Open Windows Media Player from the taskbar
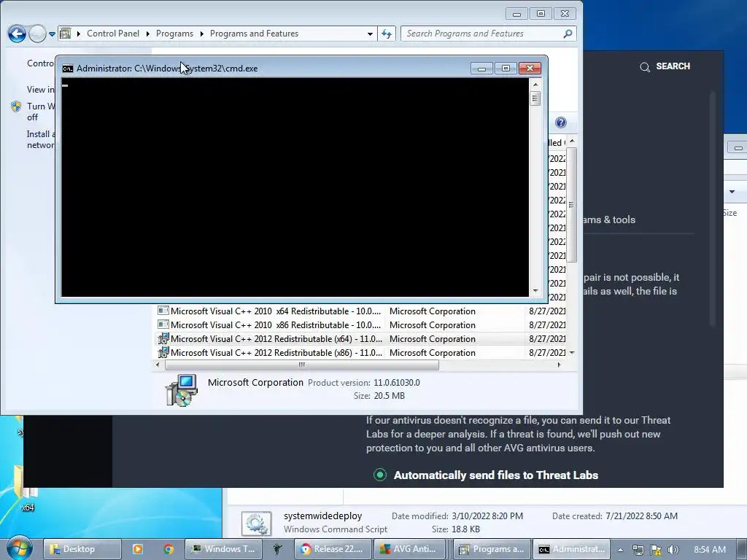The image size is (747, 560). coord(137,549)
